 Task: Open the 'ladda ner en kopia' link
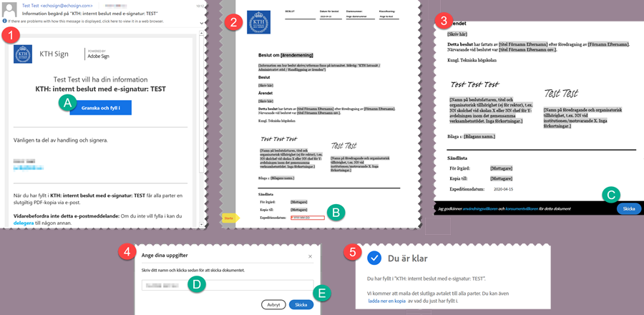pos(386,301)
